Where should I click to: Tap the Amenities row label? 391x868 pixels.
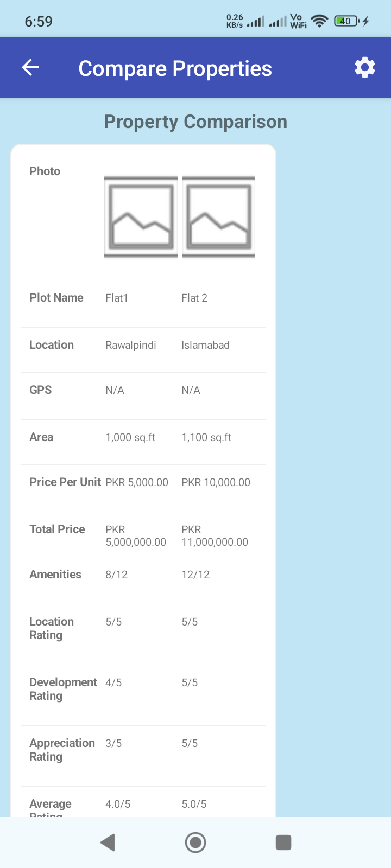(x=55, y=575)
